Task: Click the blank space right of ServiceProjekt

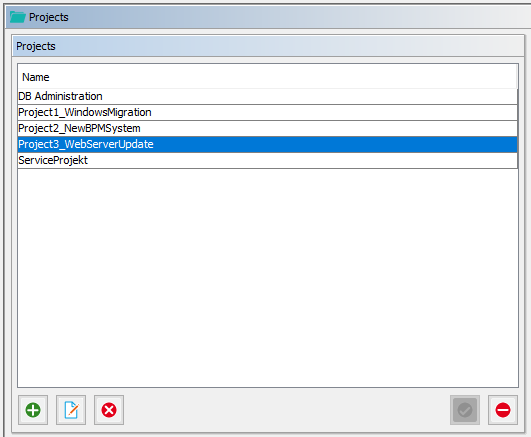Action: (302, 160)
